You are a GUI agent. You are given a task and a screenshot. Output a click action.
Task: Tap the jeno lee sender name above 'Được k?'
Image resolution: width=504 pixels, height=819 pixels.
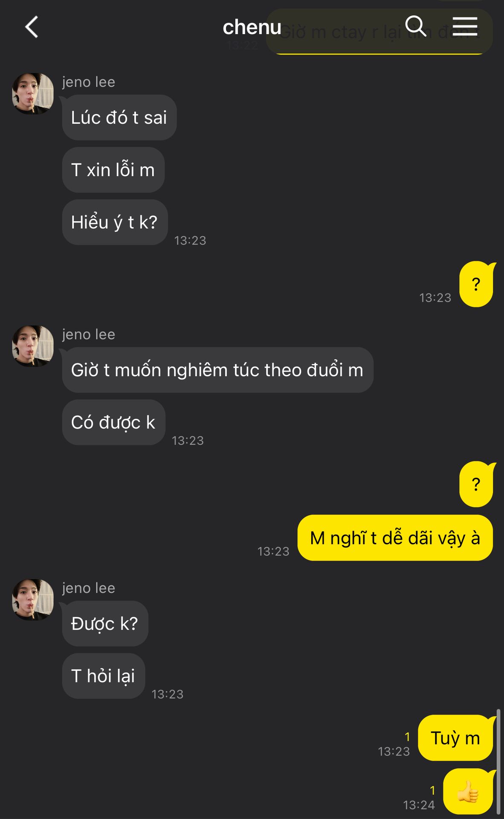point(89,588)
